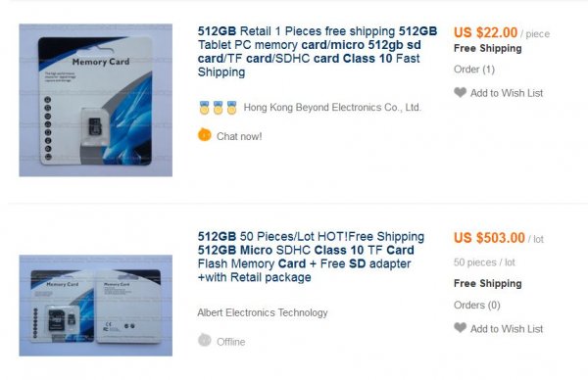View the Order (1) count for first listing
This screenshot has width=588, height=380.
click(x=474, y=70)
